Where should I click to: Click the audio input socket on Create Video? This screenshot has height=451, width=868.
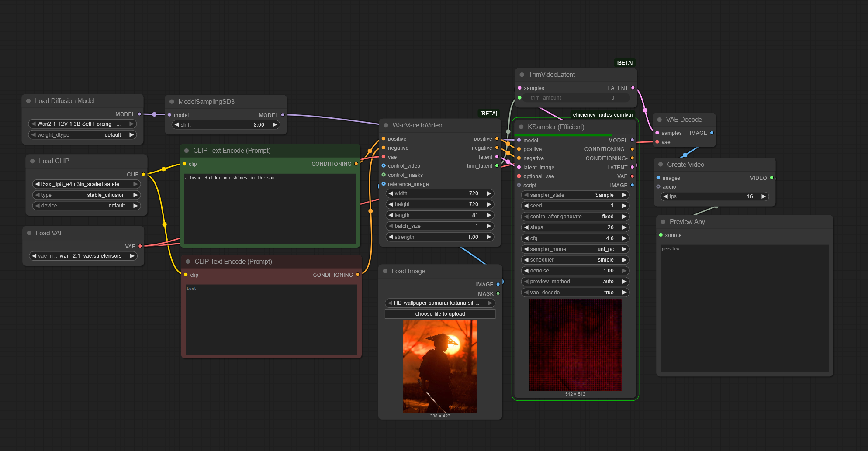click(x=658, y=187)
